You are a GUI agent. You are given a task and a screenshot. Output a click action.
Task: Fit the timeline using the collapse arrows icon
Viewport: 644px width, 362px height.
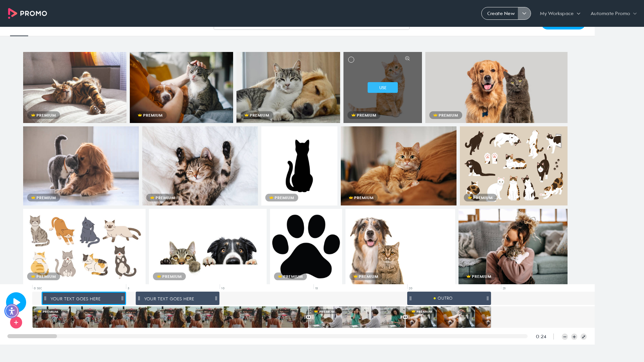point(584,337)
